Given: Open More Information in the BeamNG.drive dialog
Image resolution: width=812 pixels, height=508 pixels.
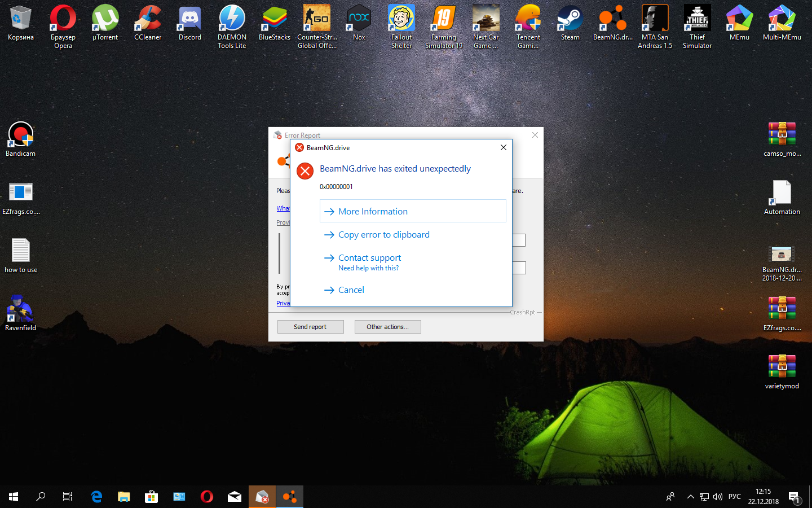Looking at the screenshot, I should [x=413, y=211].
